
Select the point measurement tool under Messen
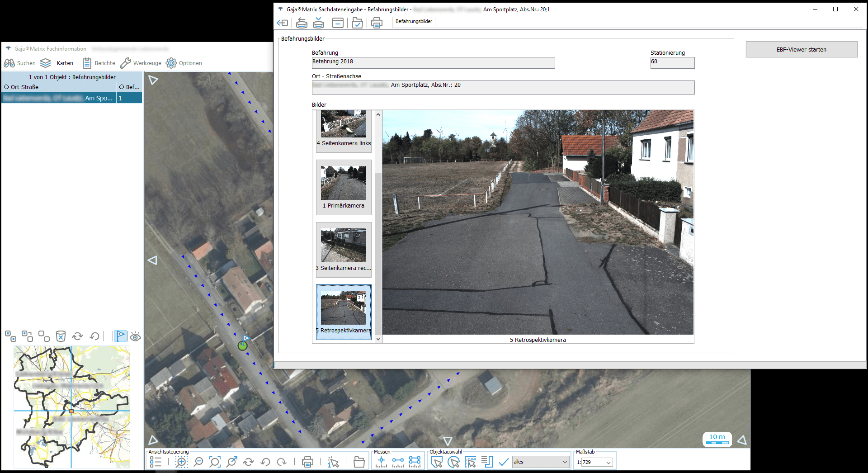coord(381,462)
